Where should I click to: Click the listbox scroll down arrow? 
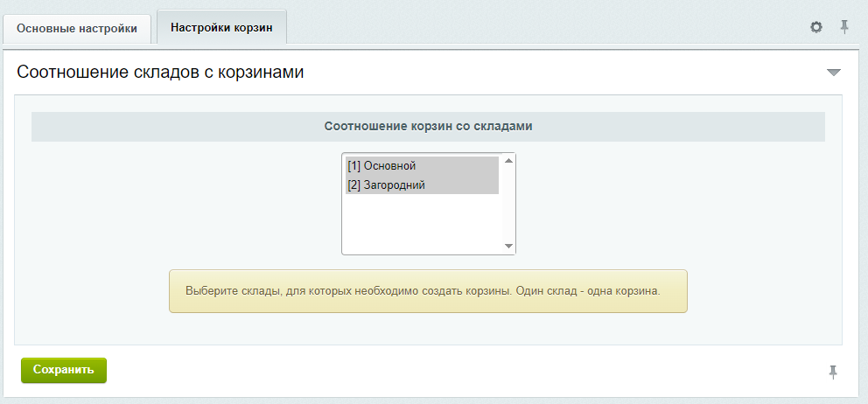pyautogui.click(x=508, y=247)
